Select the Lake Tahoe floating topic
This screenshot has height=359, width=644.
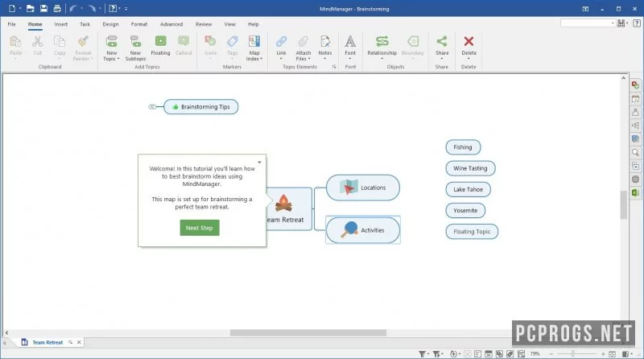[469, 189]
